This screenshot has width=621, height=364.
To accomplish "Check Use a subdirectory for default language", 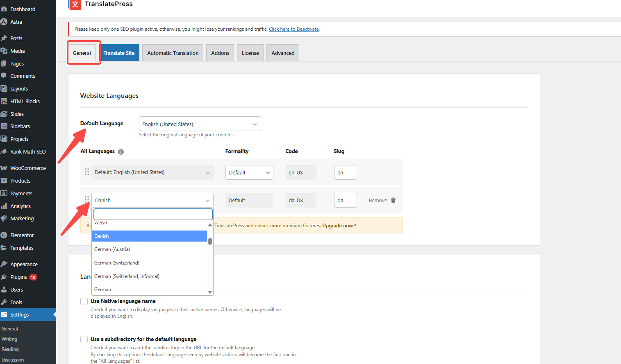I will click(84, 339).
